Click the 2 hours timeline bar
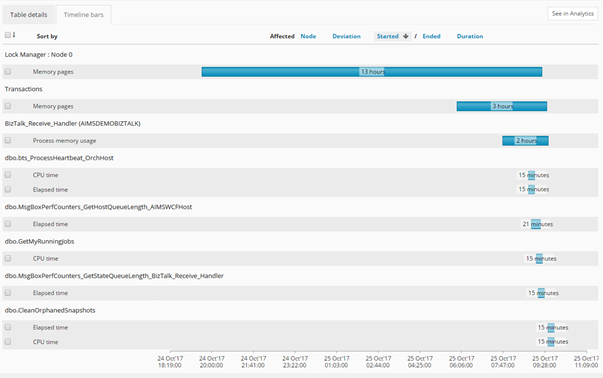The height and width of the screenshot is (378, 603). point(525,141)
